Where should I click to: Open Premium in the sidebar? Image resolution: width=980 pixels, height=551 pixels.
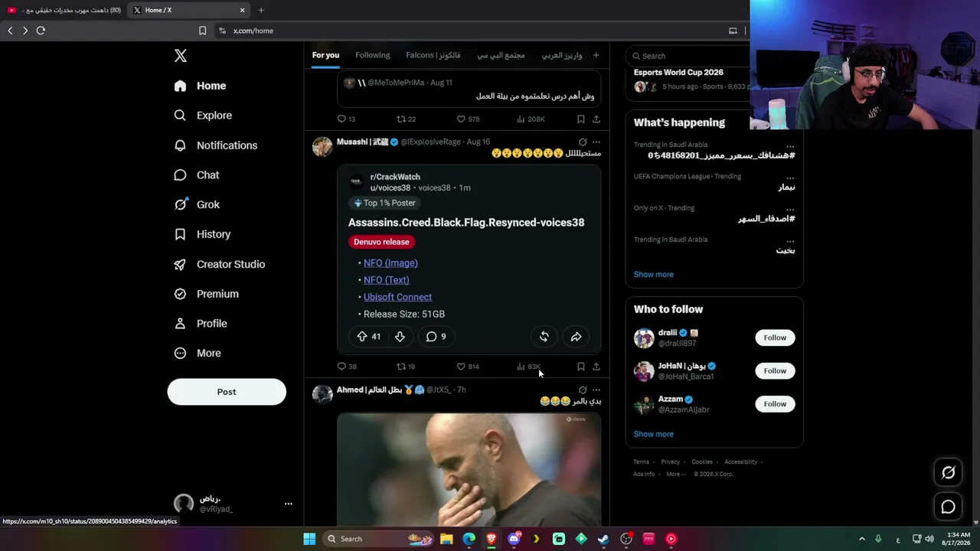click(206, 294)
